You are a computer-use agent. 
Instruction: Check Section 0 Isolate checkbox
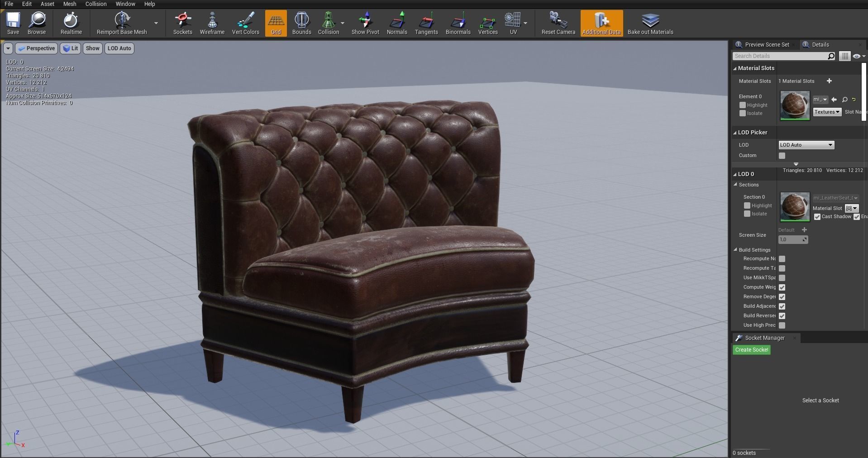(x=747, y=214)
